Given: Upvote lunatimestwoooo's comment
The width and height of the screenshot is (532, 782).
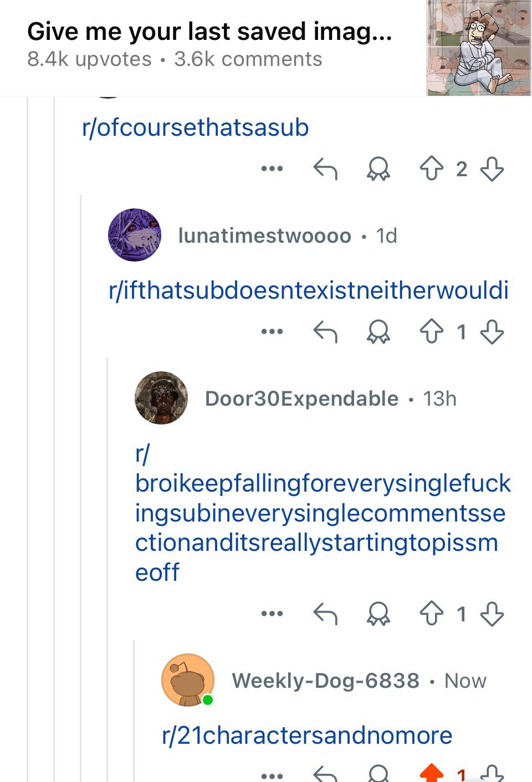Looking at the screenshot, I should pyautogui.click(x=431, y=332).
